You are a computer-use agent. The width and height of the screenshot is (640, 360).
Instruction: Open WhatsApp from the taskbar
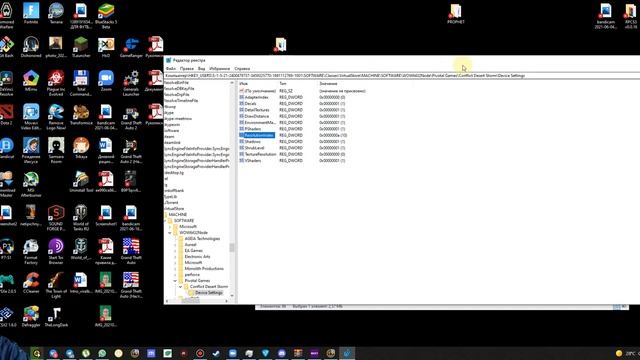click(x=102, y=353)
